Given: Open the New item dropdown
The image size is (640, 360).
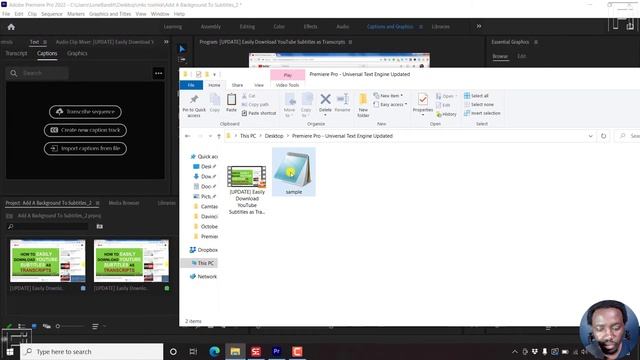Looking at the screenshot, I should tap(388, 96).
